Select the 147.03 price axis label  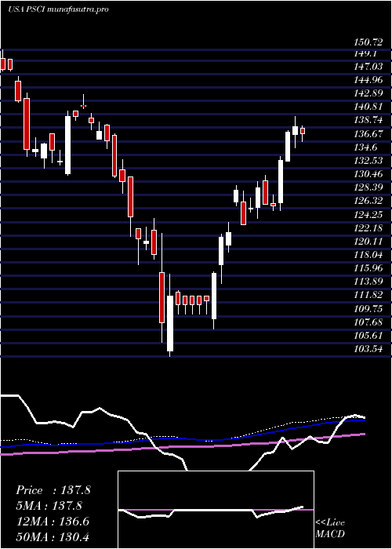click(x=368, y=66)
